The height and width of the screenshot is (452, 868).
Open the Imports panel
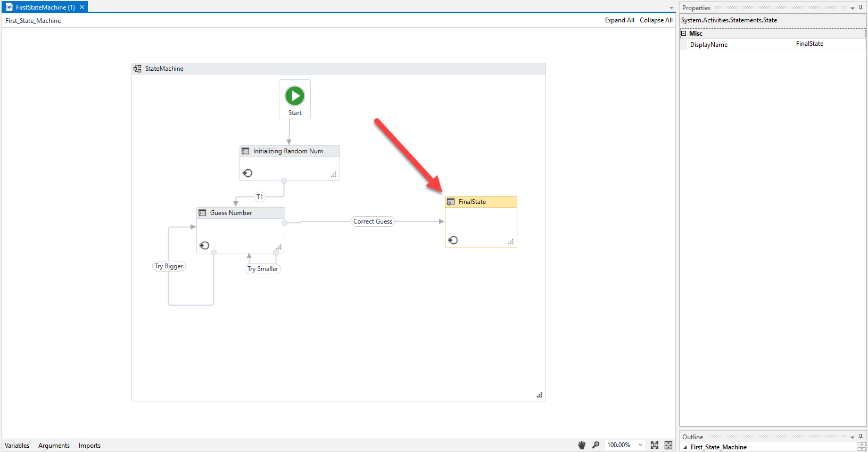pos(89,446)
